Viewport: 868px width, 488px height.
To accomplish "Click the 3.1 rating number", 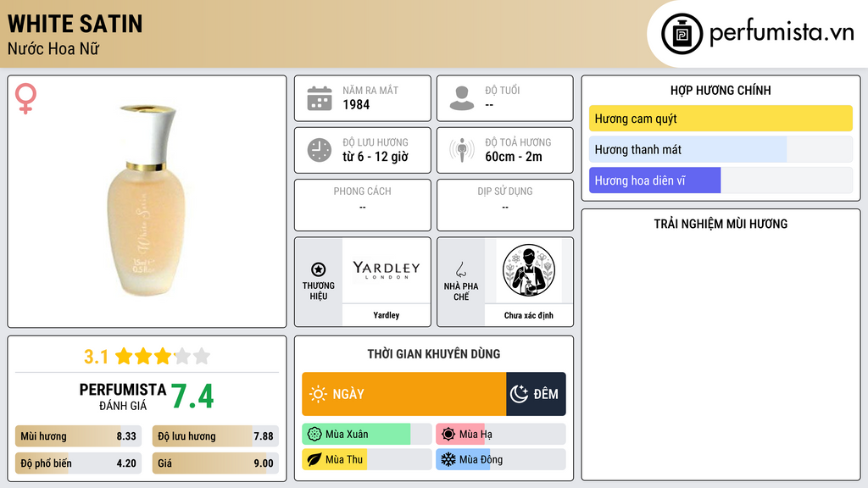I will 97,357.
